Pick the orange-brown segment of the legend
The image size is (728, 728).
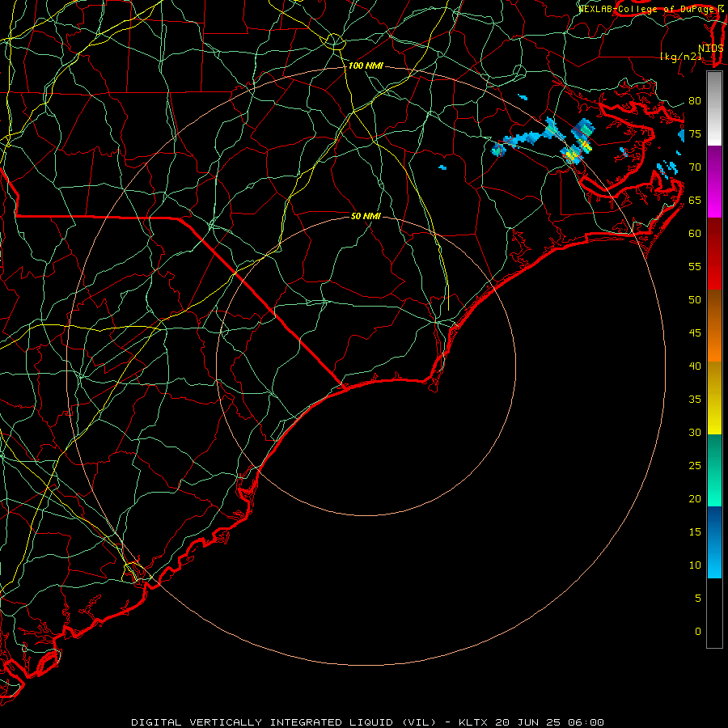click(714, 325)
